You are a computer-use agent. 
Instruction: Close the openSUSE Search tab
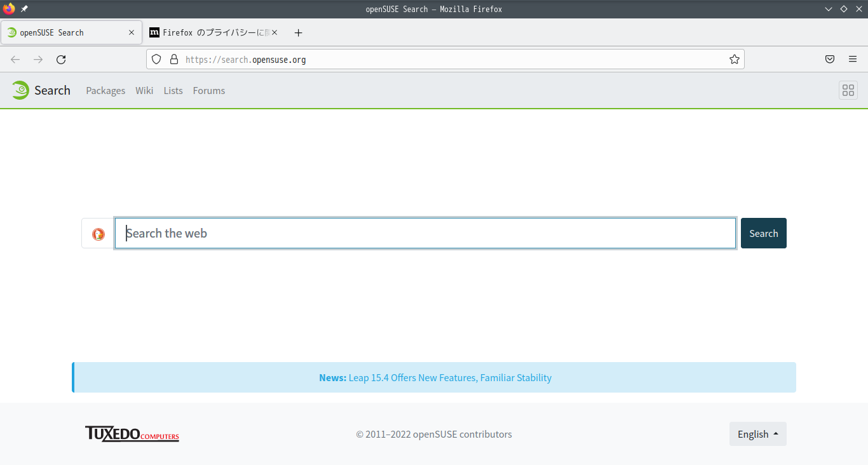click(x=132, y=32)
